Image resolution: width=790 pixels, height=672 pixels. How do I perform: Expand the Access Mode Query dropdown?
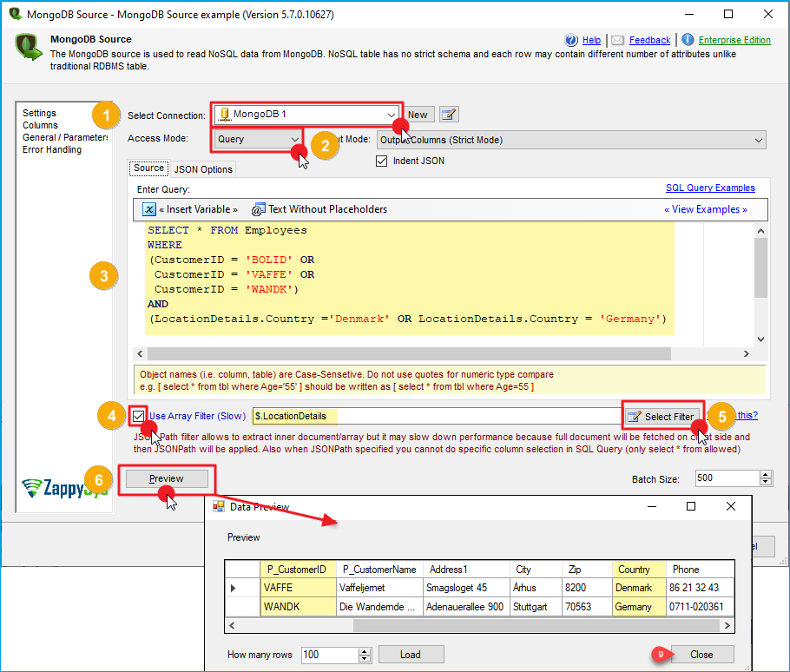click(x=294, y=139)
